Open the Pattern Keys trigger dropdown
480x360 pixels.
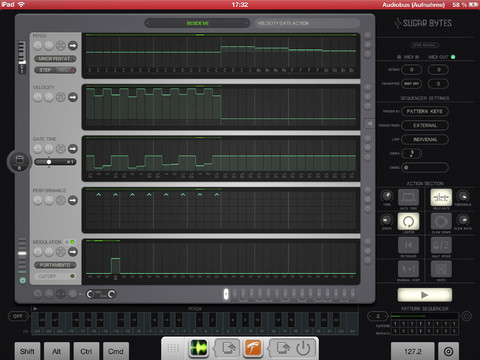click(425, 111)
